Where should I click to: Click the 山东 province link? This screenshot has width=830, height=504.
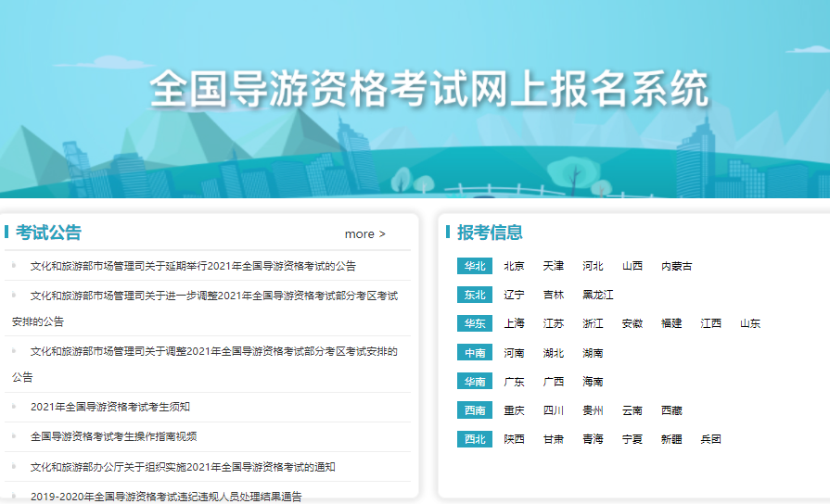pos(750,323)
